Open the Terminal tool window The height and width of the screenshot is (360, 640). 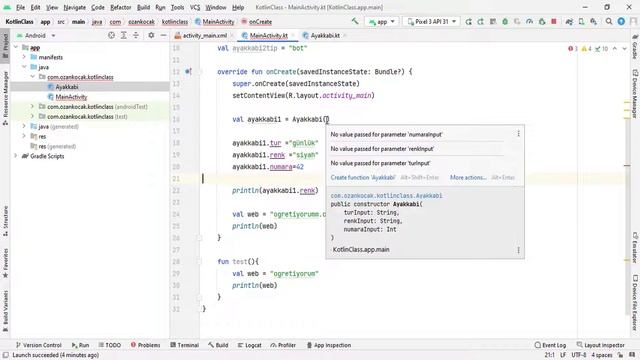pos(184,345)
